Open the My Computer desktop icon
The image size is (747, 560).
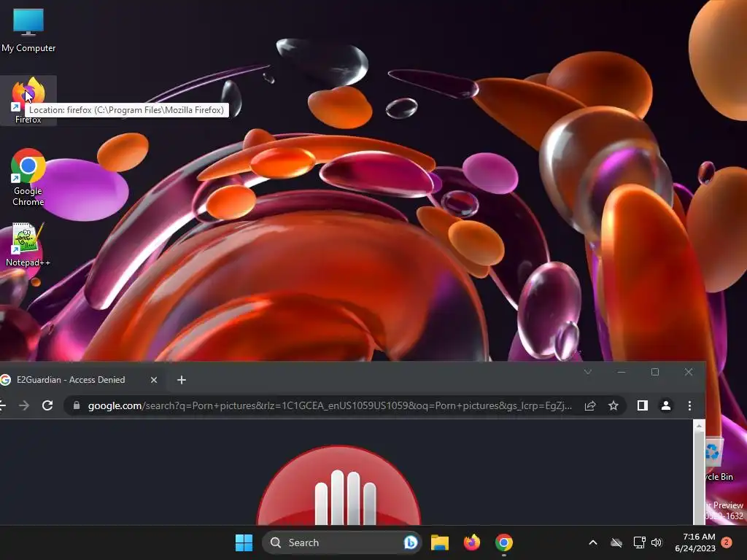[28, 29]
